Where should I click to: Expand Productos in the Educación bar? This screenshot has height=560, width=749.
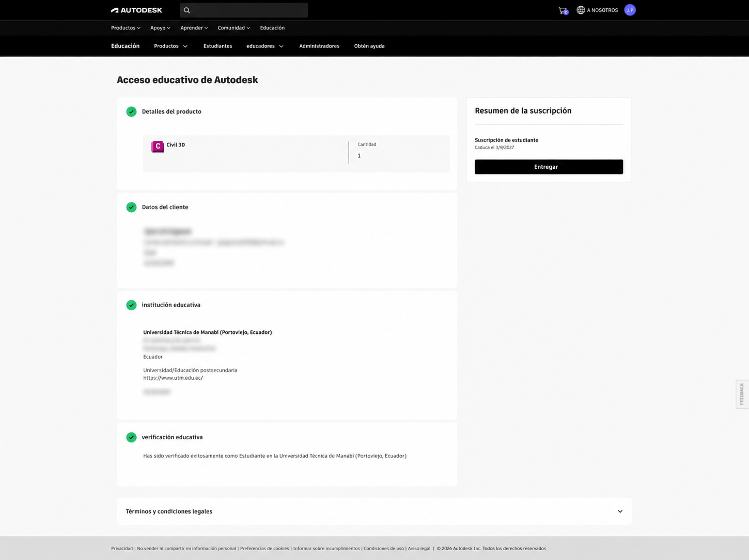coord(171,46)
